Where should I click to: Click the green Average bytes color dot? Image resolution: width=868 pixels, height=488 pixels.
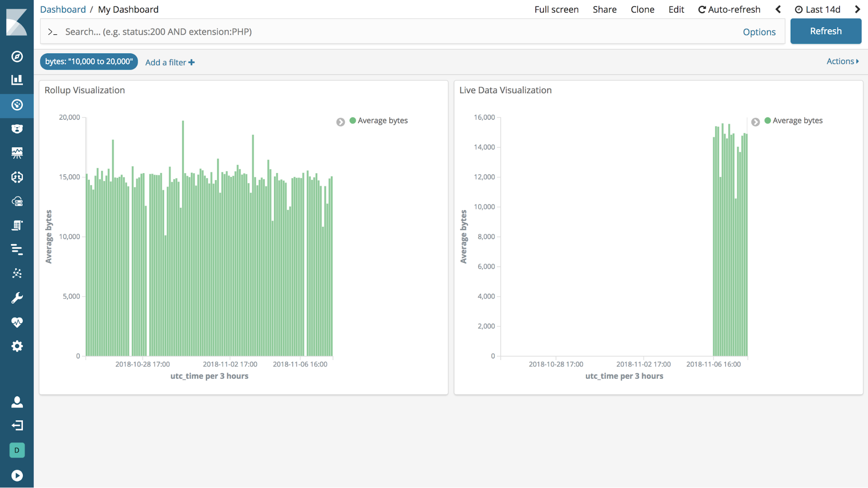click(353, 120)
